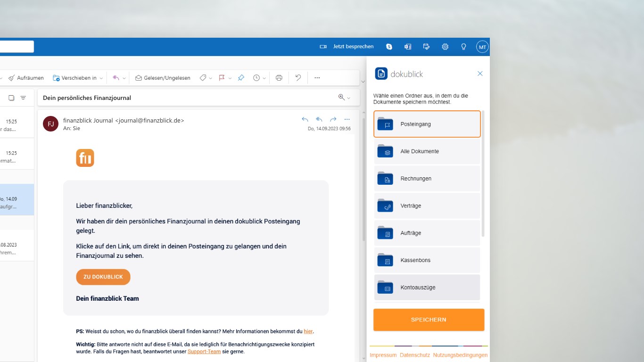Select the Posteingang folder
644x362 pixels.
point(427,124)
